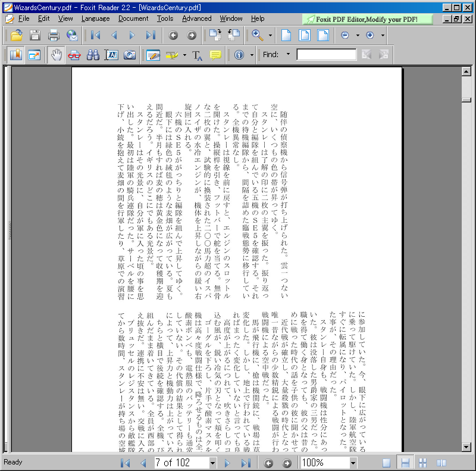
Task: Open the Help menu
Action: tap(258, 19)
